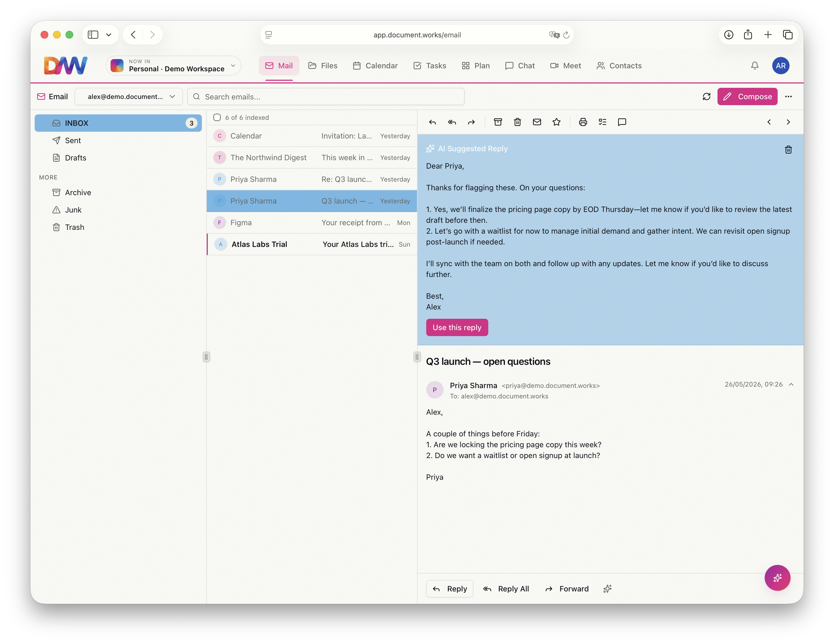Click the Reply button below the message
This screenshot has width=834, height=644.
(450, 589)
